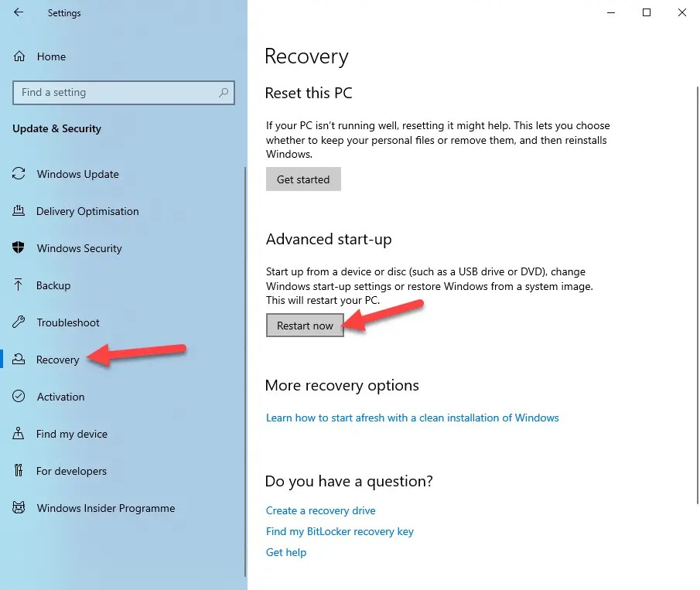Click Create a recovery drive link

[320, 510]
